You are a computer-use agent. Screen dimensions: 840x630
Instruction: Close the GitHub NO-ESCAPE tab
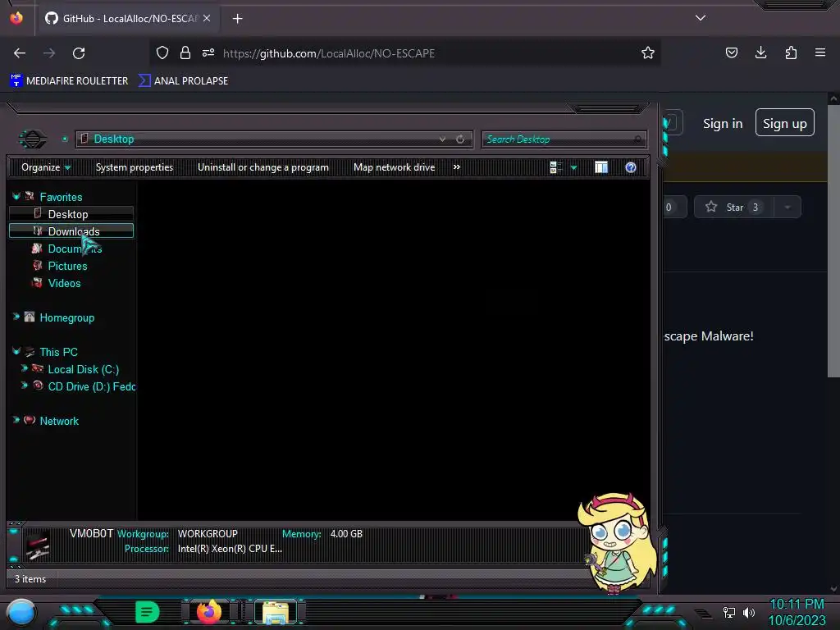(x=207, y=18)
